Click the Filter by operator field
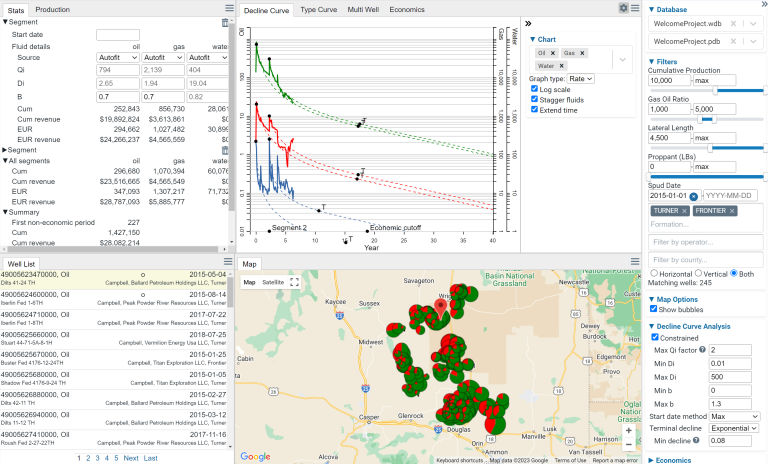The height and width of the screenshot is (464, 768). coord(705,242)
